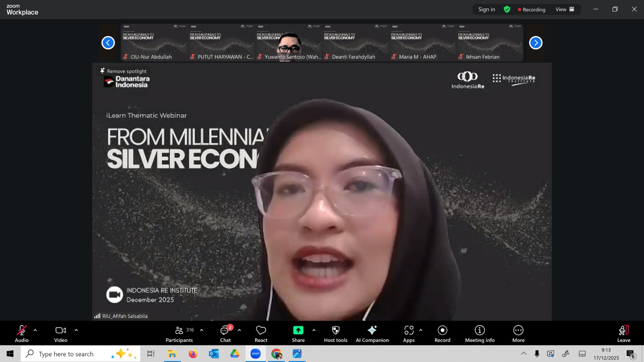
Task: Unmute microphone using the Audio button
Action: 22,331
